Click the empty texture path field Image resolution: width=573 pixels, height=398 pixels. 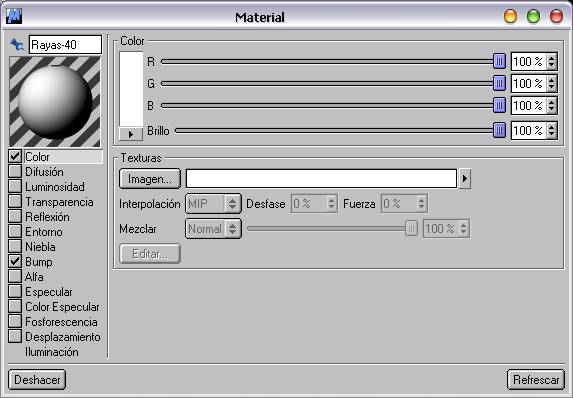pyautogui.click(x=321, y=178)
